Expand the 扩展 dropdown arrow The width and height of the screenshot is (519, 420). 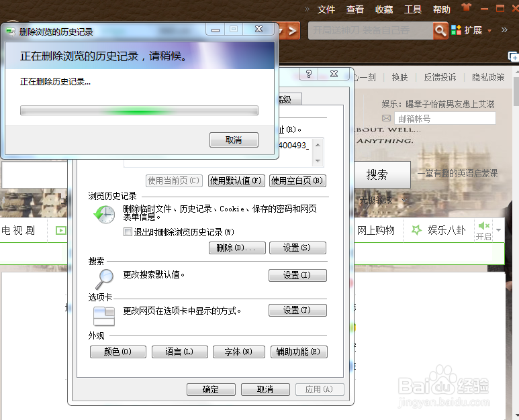click(x=489, y=31)
